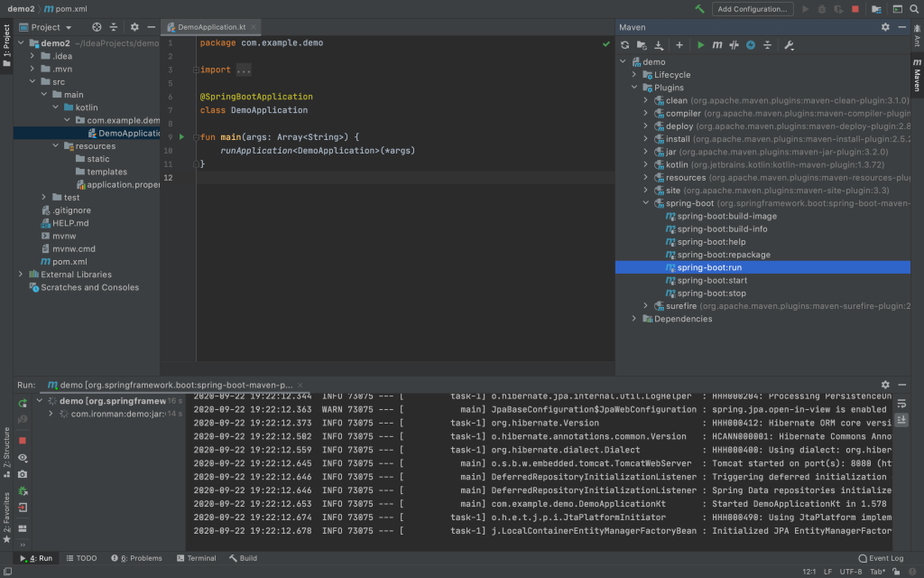Toggle Scroll to End in Run console

[901, 420]
